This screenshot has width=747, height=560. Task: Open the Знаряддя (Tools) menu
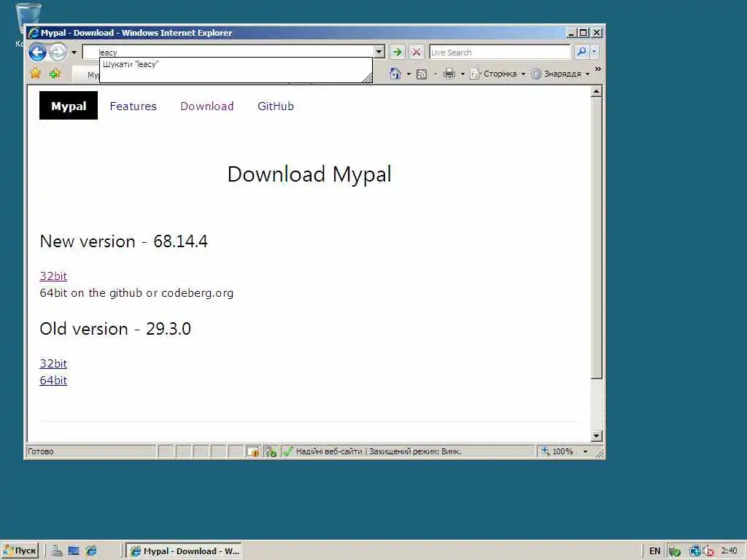(x=561, y=74)
